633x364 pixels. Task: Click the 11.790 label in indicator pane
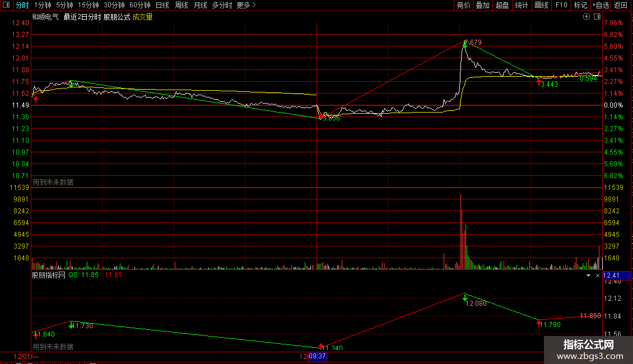click(x=550, y=324)
